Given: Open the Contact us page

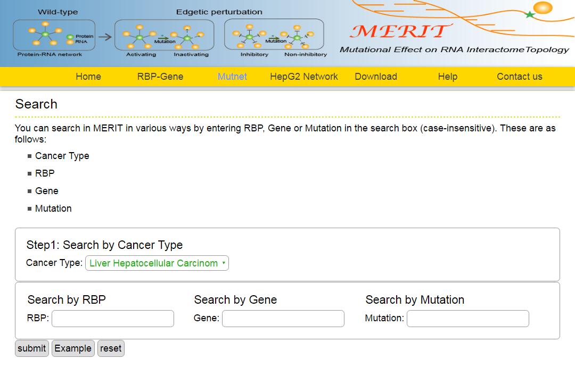Looking at the screenshot, I should click(520, 77).
